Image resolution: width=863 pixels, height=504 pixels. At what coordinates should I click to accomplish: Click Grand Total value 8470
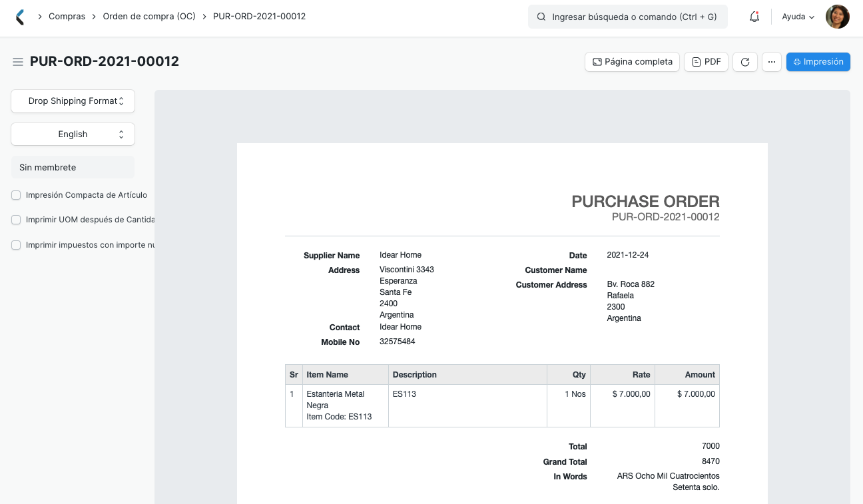pyautogui.click(x=711, y=461)
